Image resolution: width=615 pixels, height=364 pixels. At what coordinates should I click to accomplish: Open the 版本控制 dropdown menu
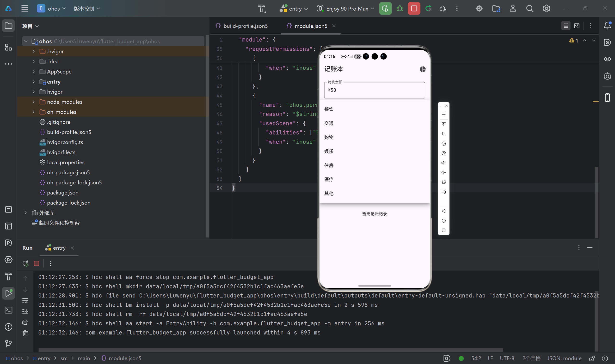(87, 9)
